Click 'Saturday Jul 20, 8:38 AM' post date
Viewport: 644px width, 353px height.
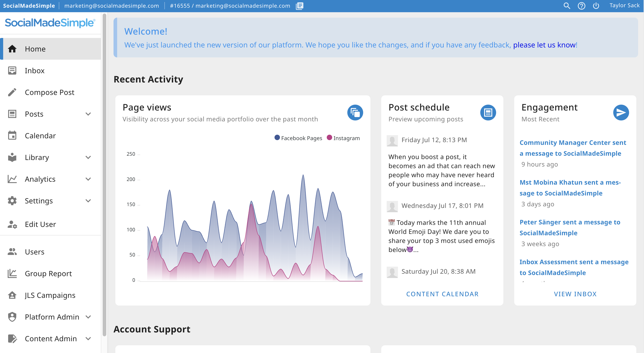pos(438,271)
